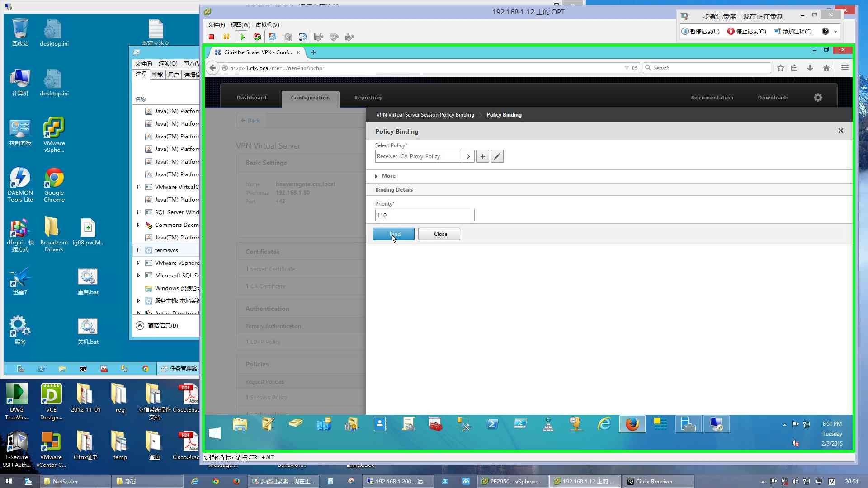
Task: Edit selected policy with pencil icon
Action: click(497, 156)
